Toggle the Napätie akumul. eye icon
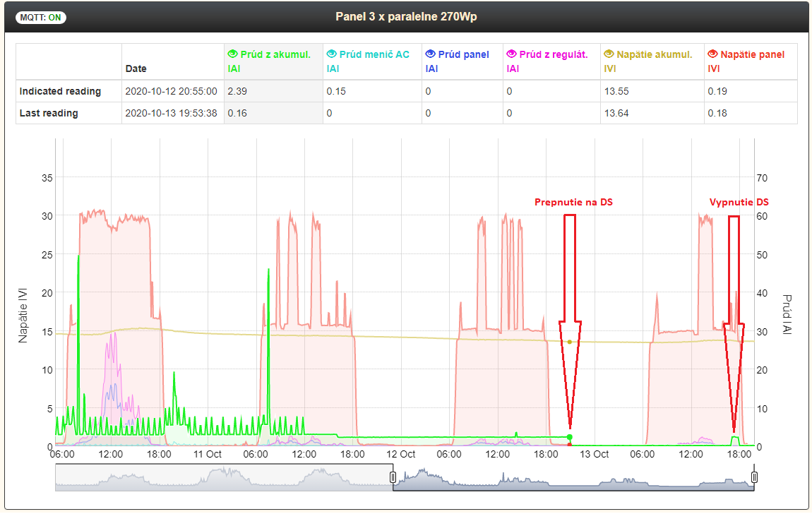The width and height of the screenshot is (812, 514). tap(609, 54)
